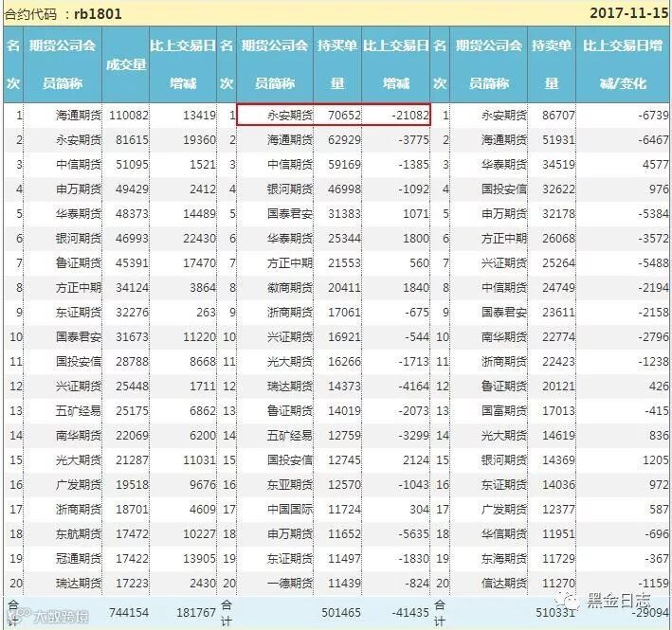This screenshot has height=630, width=672.
Task: Click 一德期货 long position name
Action: tap(290, 584)
